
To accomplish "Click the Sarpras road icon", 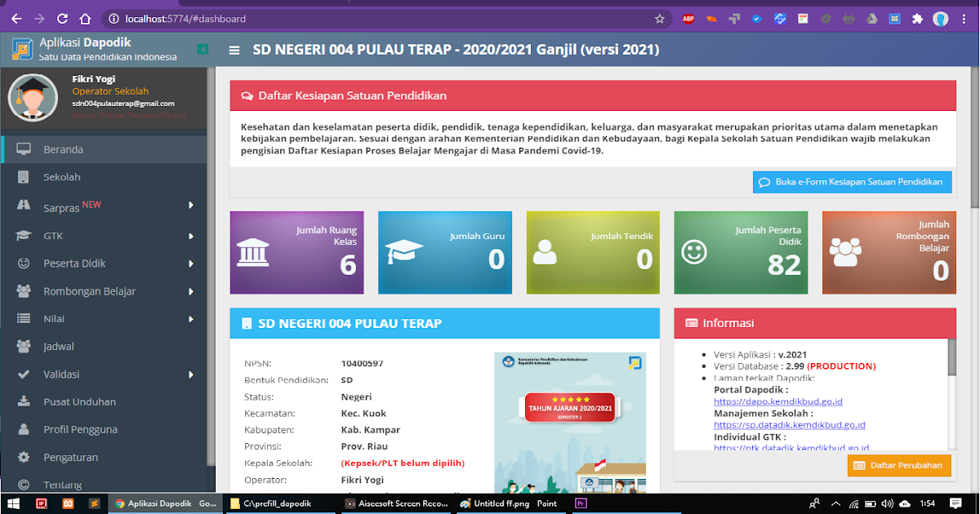I will tap(24, 206).
